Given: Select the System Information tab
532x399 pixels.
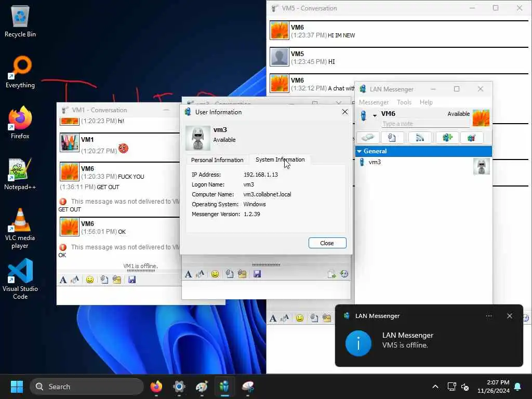Looking at the screenshot, I should [x=280, y=159].
